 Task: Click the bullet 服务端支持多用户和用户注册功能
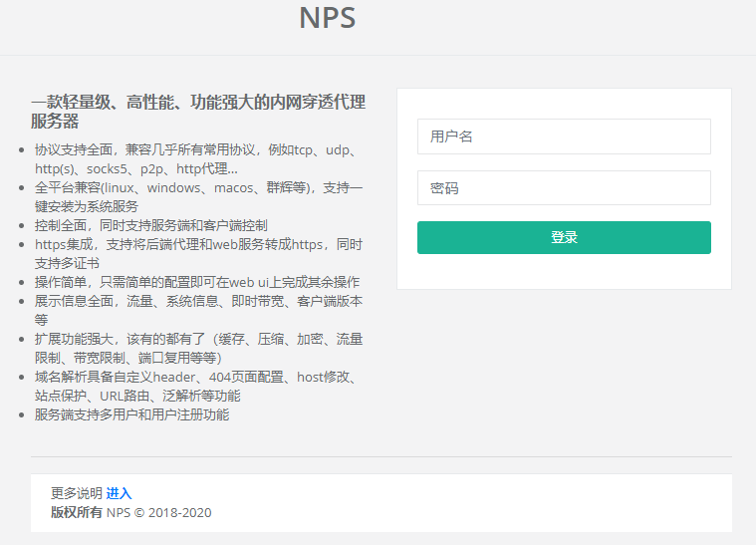[132, 414]
